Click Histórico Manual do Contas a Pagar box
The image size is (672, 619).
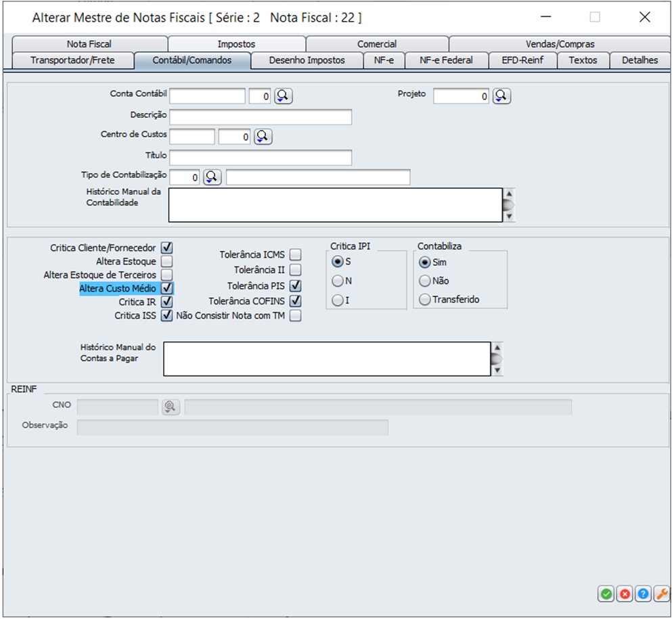[x=327, y=359]
